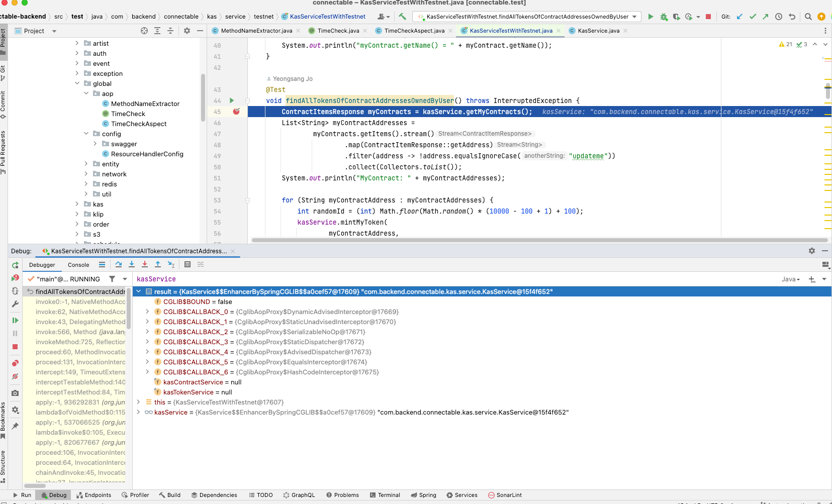Click Evaluate Expression calculator icon
This screenshot has height=504, width=832.
188,264
